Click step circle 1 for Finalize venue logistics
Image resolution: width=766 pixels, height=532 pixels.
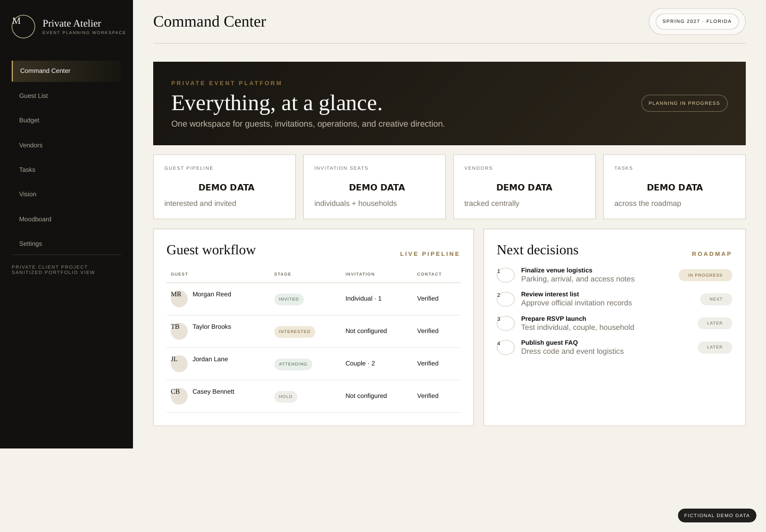point(506,275)
